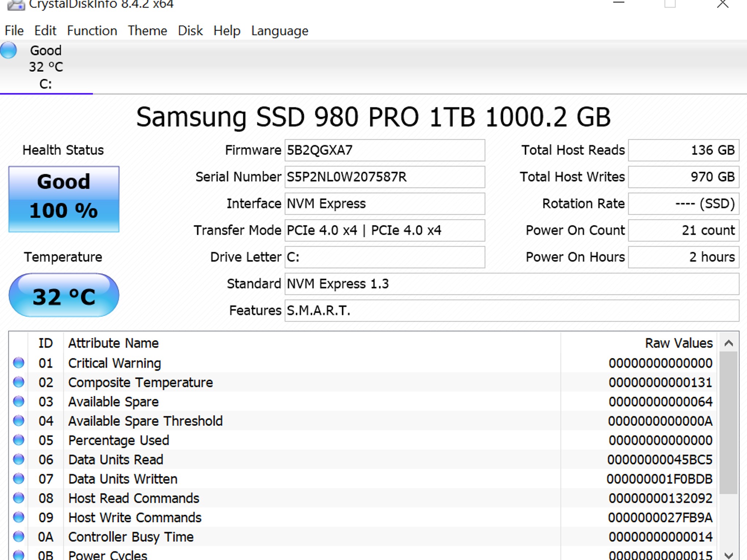Open the Function menu
Viewport: 747px width, 560px height.
tap(92, 31)
